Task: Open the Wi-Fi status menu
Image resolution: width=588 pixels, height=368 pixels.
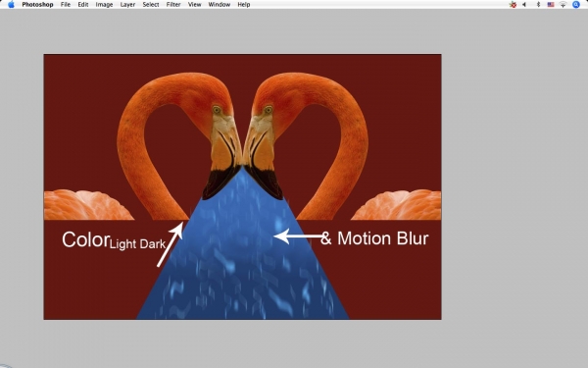Action: (x=563, y=5)
